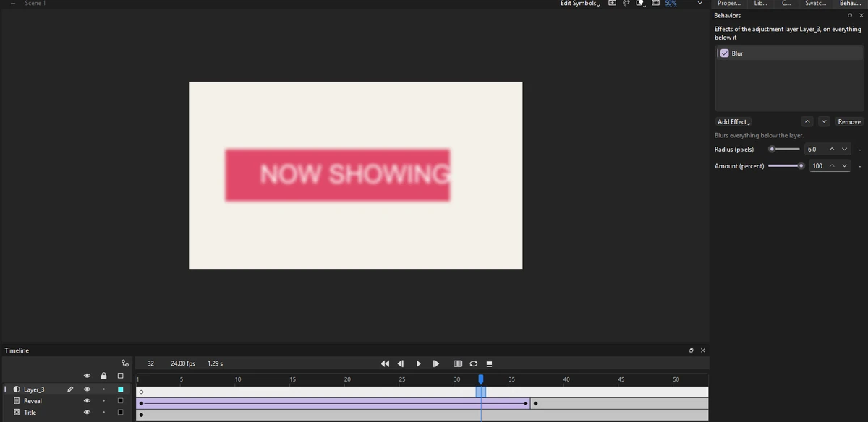Screen dimensions: 868x422
Task: Switch to the Library tab
Action: coord(760,4)
